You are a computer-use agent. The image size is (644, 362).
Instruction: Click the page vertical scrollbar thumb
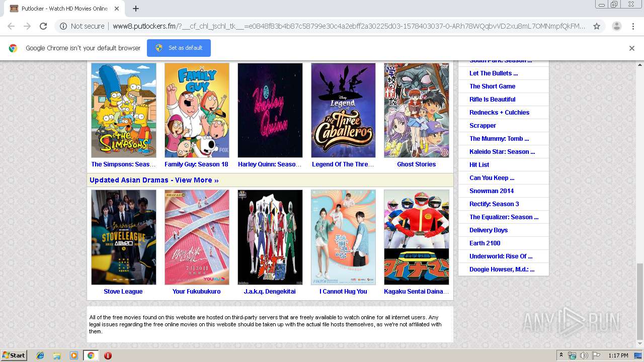[640, 302]
